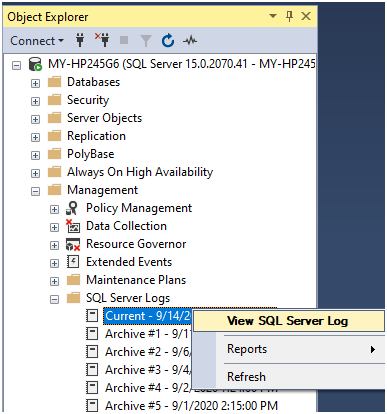Click the Filter funnel icon
Image resolution: width=387 pixels, height=414 pixels.
click(x=146, y=41)
